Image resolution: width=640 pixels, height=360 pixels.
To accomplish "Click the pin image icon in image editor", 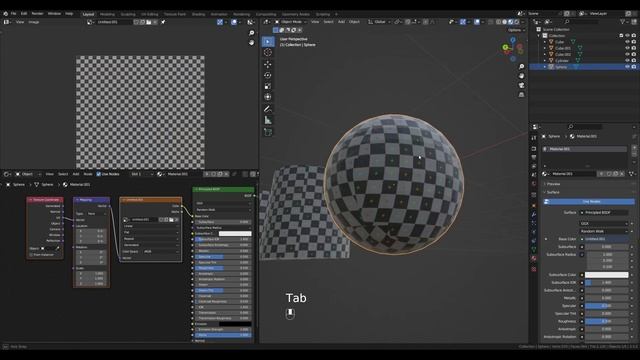I will tap(163, 22).
